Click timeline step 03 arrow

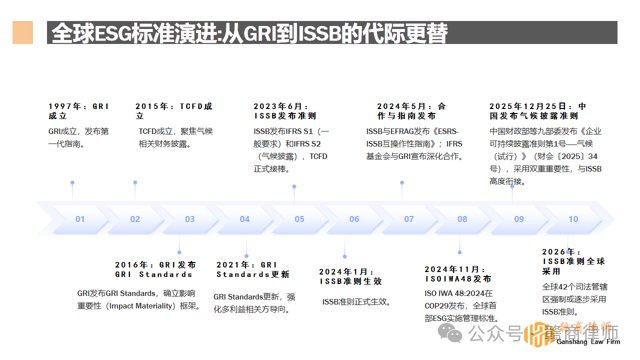point(189,219)
